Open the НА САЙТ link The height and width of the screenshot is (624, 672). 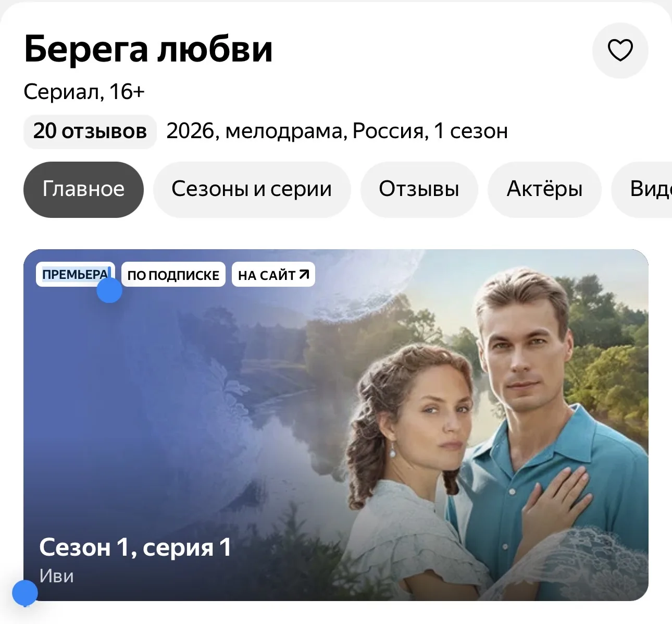point(273,275)
